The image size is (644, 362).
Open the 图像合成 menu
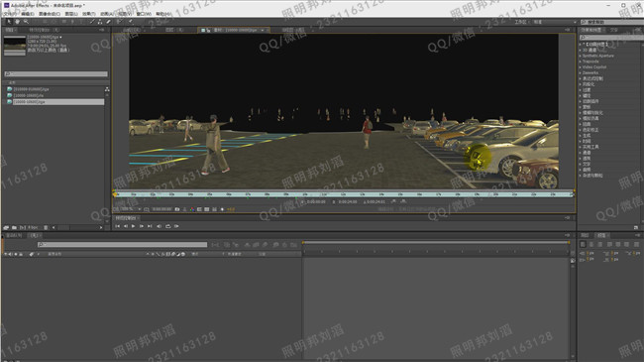point(50,14)
